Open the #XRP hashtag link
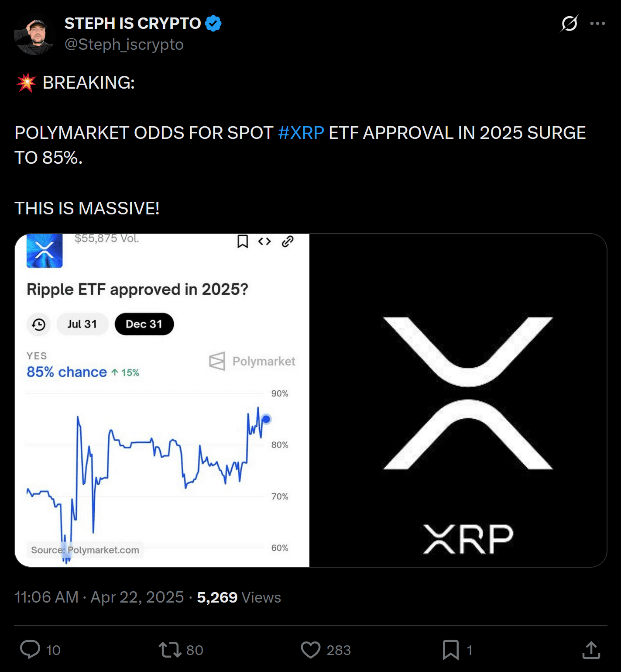621x672 pixels. pyautogui.click(x=301, y=133)
